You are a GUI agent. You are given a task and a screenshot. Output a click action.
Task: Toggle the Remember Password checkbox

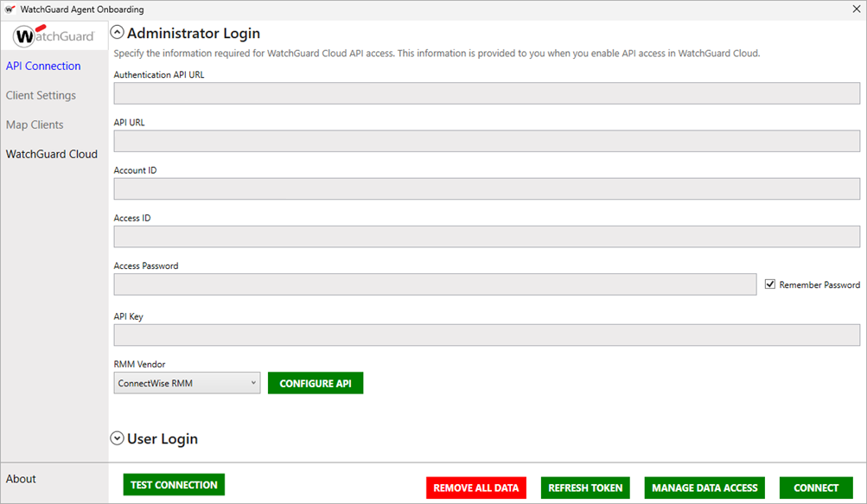point(769,284)
